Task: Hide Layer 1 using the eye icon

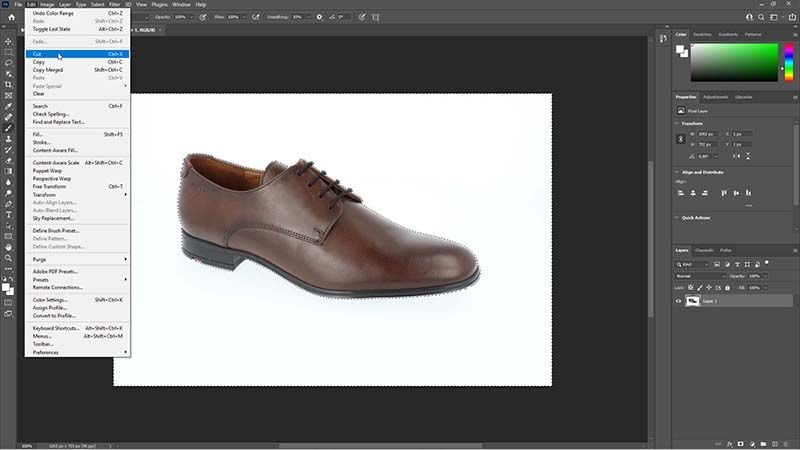Action: [679, 300]
